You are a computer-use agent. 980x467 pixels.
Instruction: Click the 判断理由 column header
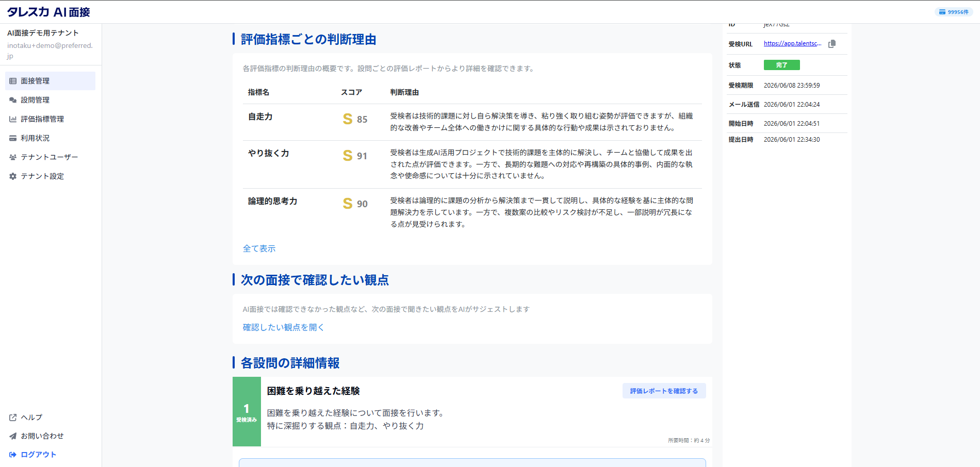(x=404, y=92)
